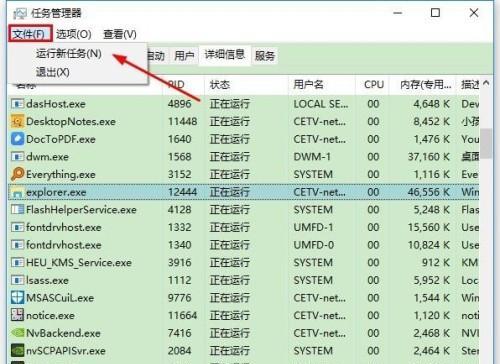Image resolution: width=500 pixels, height=364 pixels.
Task: Click the DocToPDF.exe icon
Action: tap(17, 139)
